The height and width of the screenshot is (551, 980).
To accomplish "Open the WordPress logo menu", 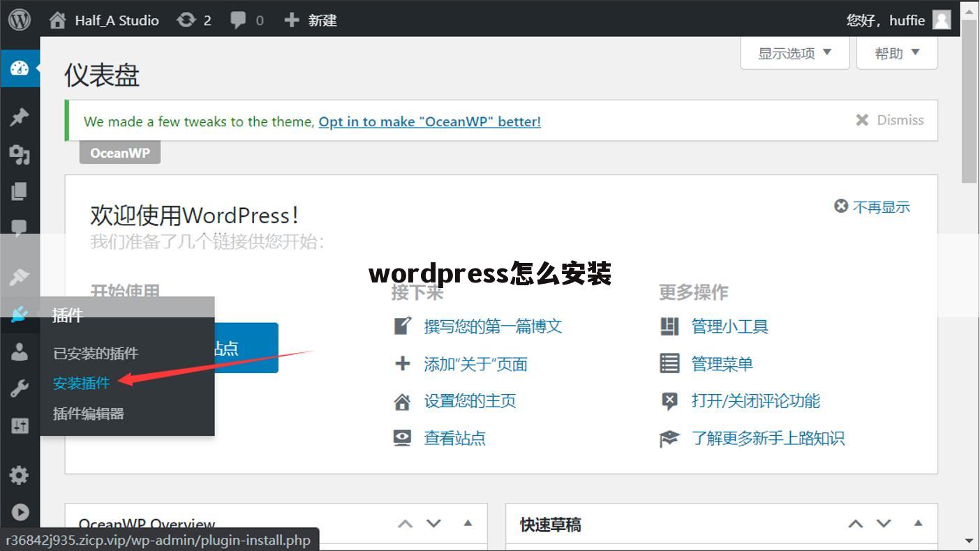I will 20,20.
